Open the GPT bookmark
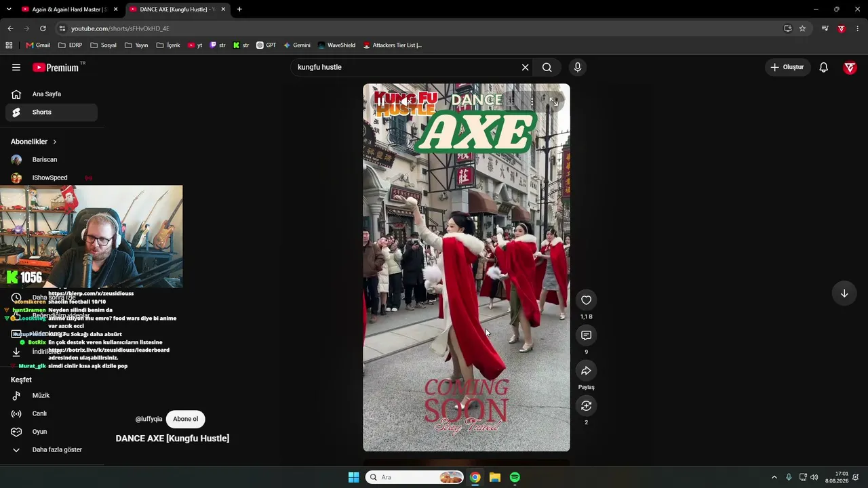The image size is (868, 488). point(266,45)
